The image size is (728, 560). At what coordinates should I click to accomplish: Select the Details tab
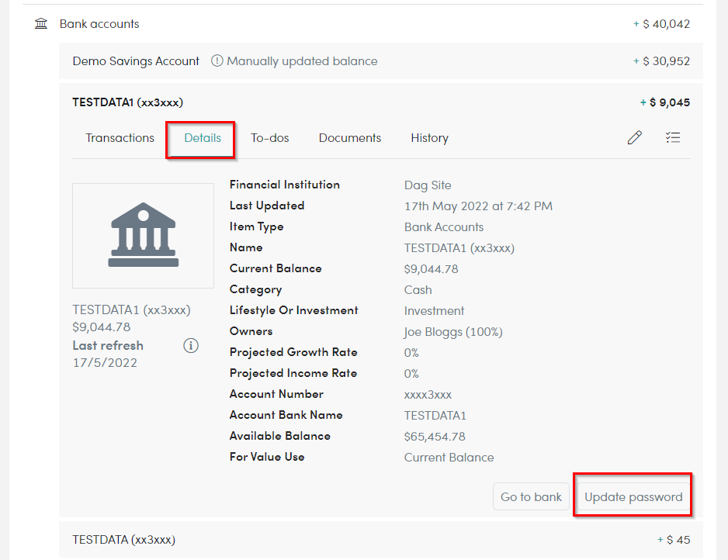click(203, 138)
